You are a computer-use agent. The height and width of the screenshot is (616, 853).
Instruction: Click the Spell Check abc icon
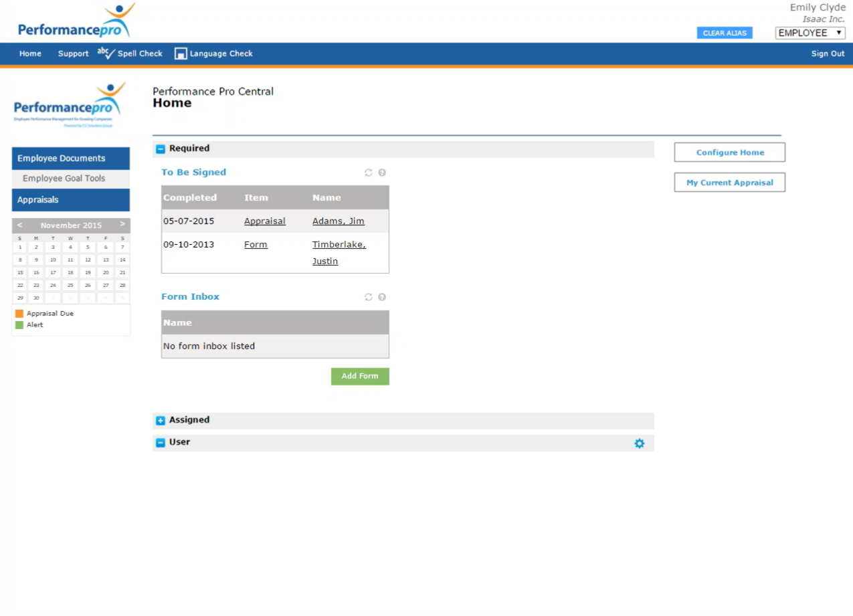[106, 53]
